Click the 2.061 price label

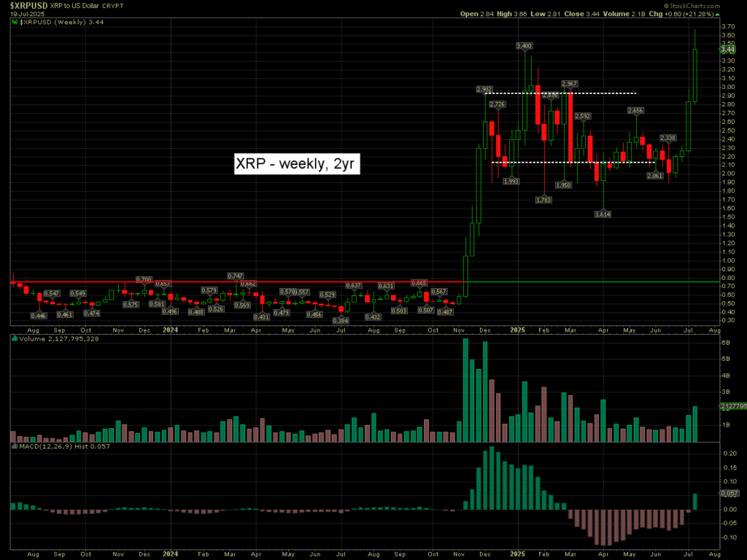[x=655, y=176]
